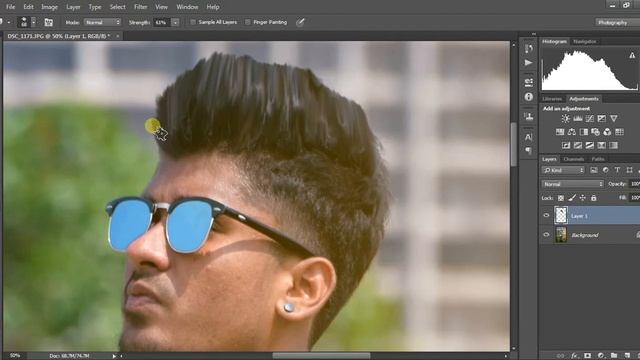Collapse the panel dock arrows
Viewport: 640px width, 360px height.
[533, 34]
